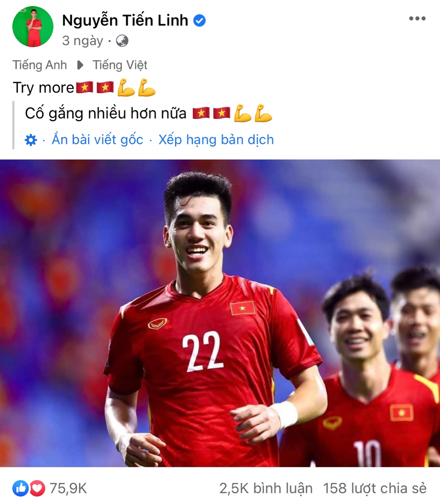Screen dimensions: 440x504
Task: Click the translation direction arrow icon
Action: pyautogui.click(x=80, y=65)
